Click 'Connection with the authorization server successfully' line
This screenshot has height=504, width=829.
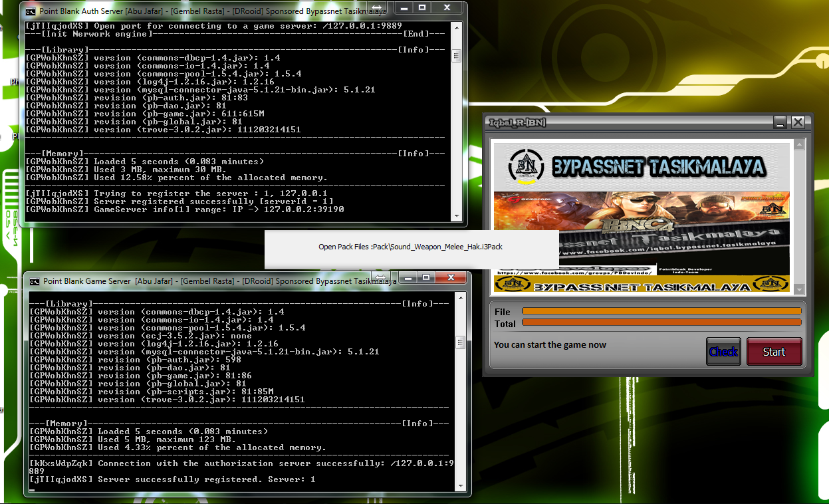242,467
